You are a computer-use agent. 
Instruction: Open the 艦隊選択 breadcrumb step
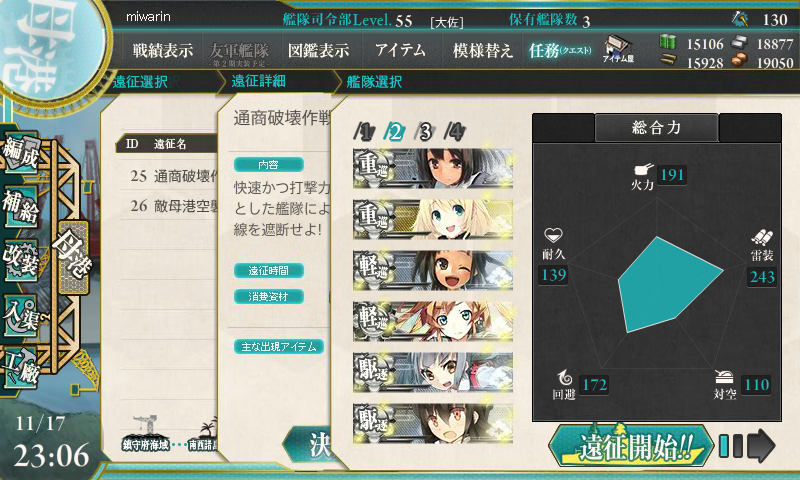(x=374, y=82)
